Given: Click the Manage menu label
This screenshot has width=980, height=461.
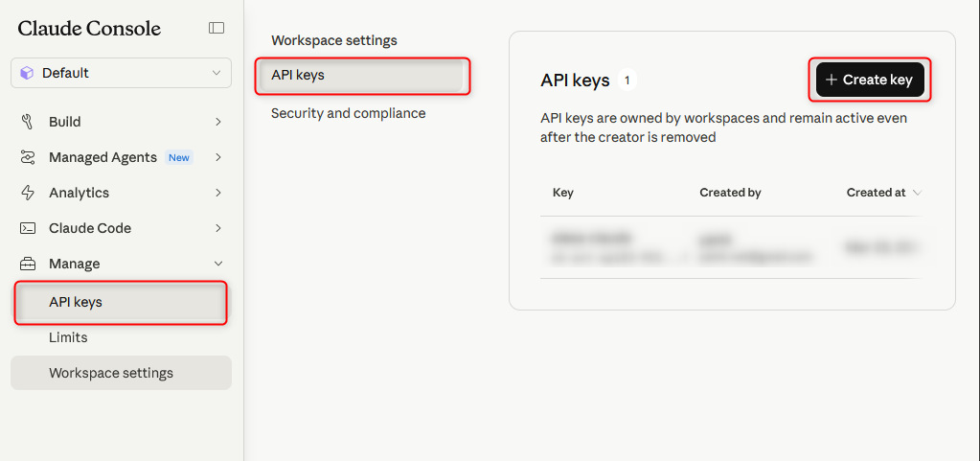Looking at the screenshot, I should tap(75, 264).
